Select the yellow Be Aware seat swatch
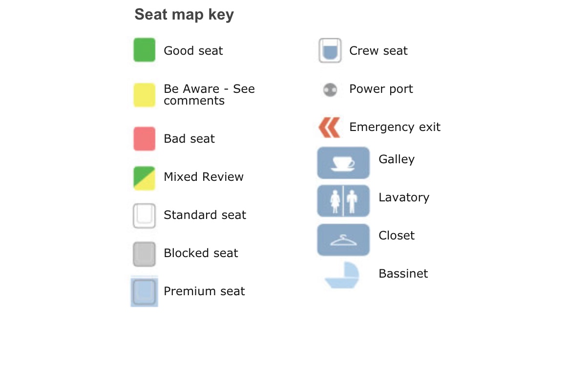 pyautogui.click(x=145, y=95)
